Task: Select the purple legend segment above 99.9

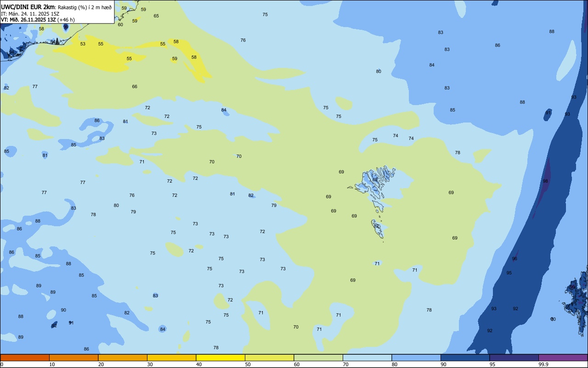Action: click(x=563, y=357)
